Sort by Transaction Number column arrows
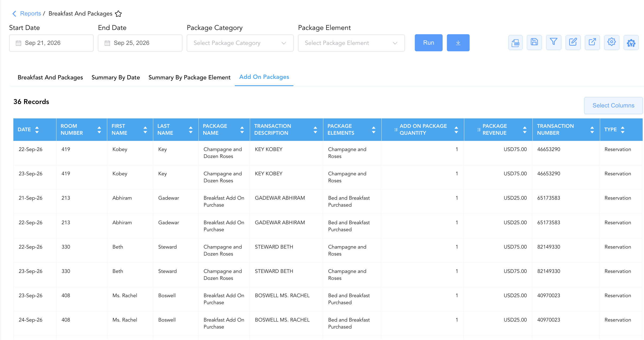Image resolution: width=644 pixels, height=340 pixels. [x=592, y=130]
